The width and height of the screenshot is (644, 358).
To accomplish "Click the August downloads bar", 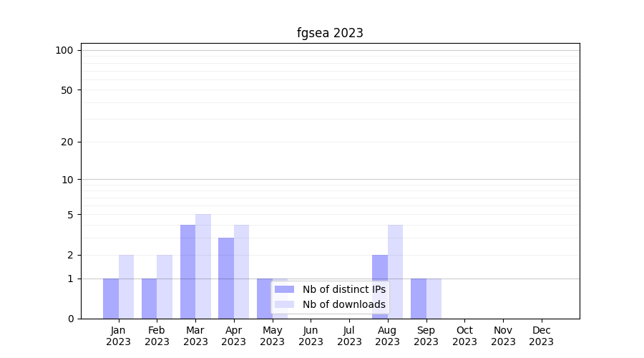I will 395,271.
